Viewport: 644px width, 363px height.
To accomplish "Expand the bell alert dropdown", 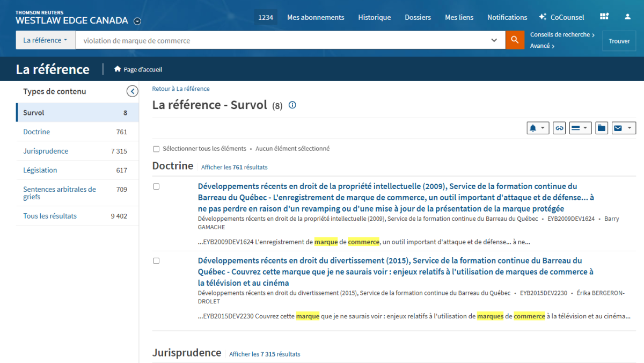I will (x=538, y=128).
